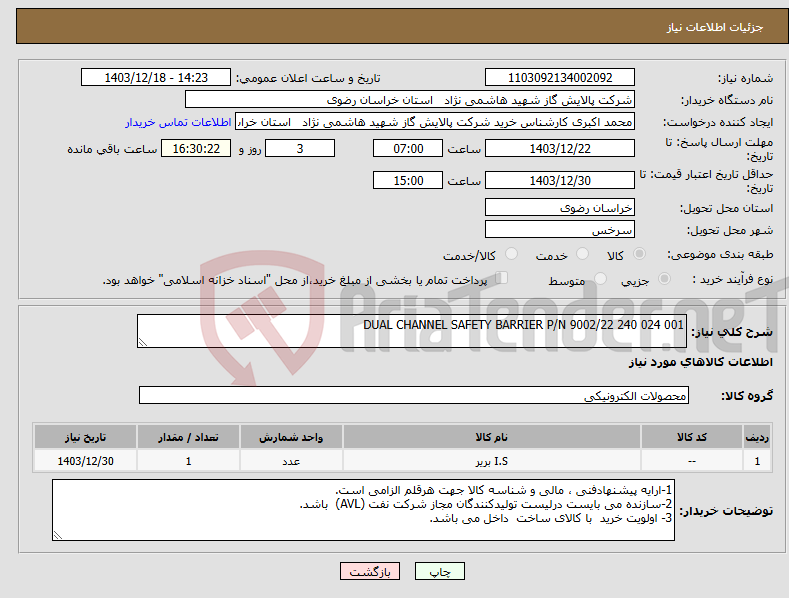Image resolution: width=789 pixels, height=598 pixels.
Task: Click the price validity time 15:00
Action: 408,180
